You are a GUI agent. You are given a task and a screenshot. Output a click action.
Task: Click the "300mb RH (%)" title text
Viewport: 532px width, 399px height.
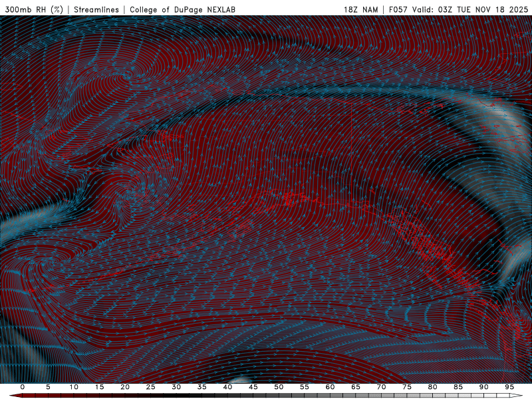pyautogui.click(x=34, y=9)
